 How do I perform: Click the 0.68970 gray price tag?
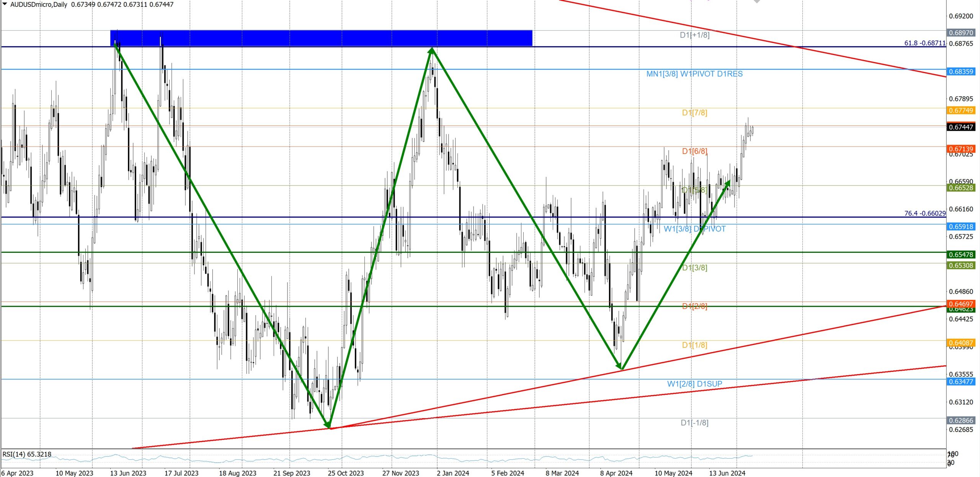coord(961,33)
